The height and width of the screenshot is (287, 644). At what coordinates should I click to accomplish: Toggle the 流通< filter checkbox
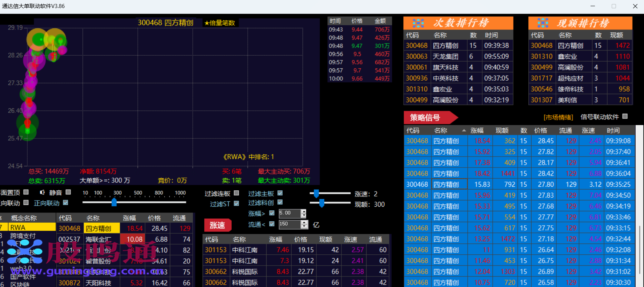(x=272, y=224)
